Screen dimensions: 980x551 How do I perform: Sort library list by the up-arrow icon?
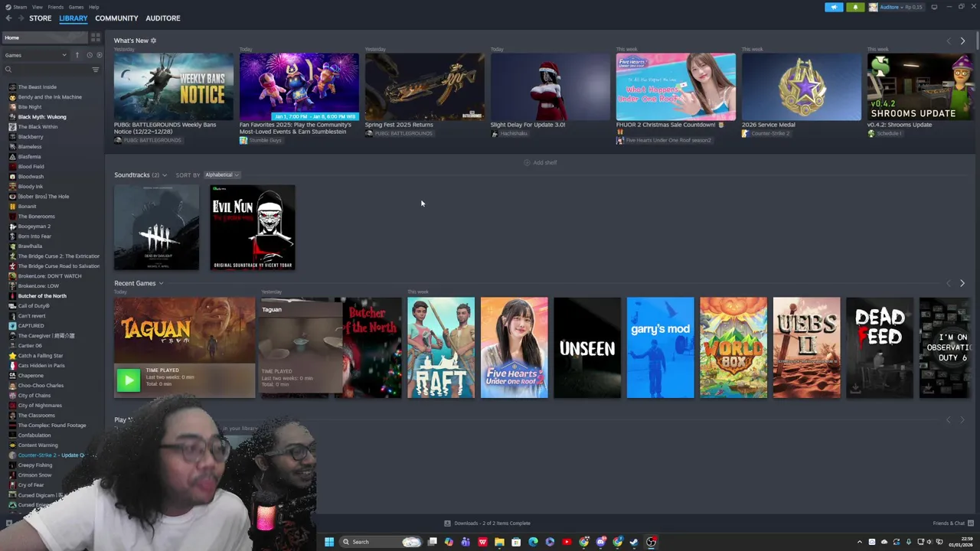point(77,55)
